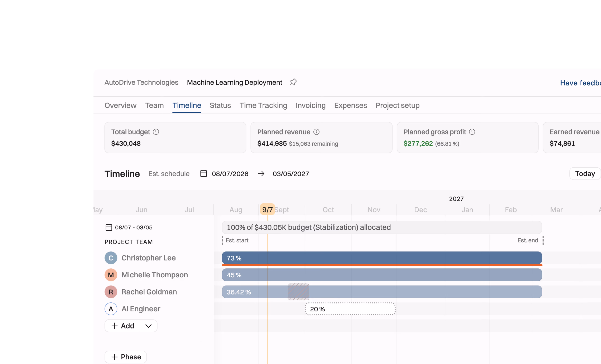This screenshot has height=364, width=601.
Task: Click the Today button
Action: tap(585, 174)
